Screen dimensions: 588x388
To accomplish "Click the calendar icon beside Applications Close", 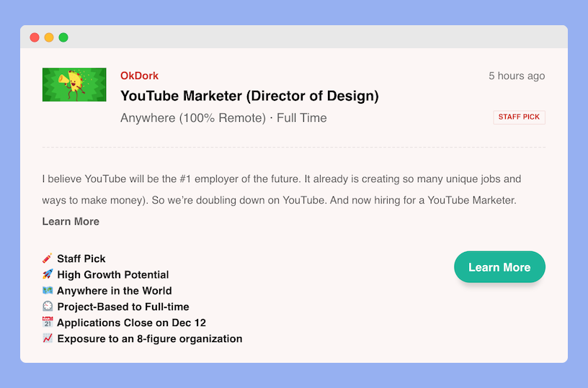I will [x=48, y=322].
